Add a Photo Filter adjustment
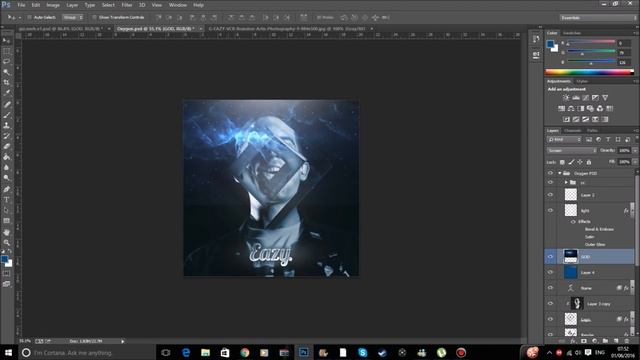The width and height of the screenshot is (640, 360). 590,108
